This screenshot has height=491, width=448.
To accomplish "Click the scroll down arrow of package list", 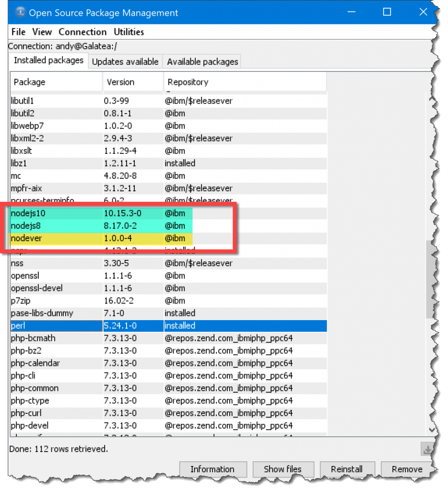I will [431, 431].
